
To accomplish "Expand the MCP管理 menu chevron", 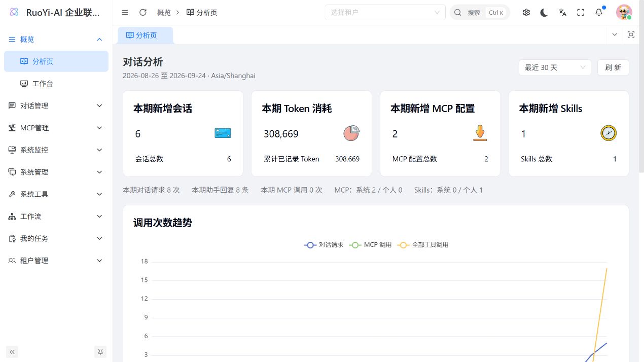I will click(99, 128).
